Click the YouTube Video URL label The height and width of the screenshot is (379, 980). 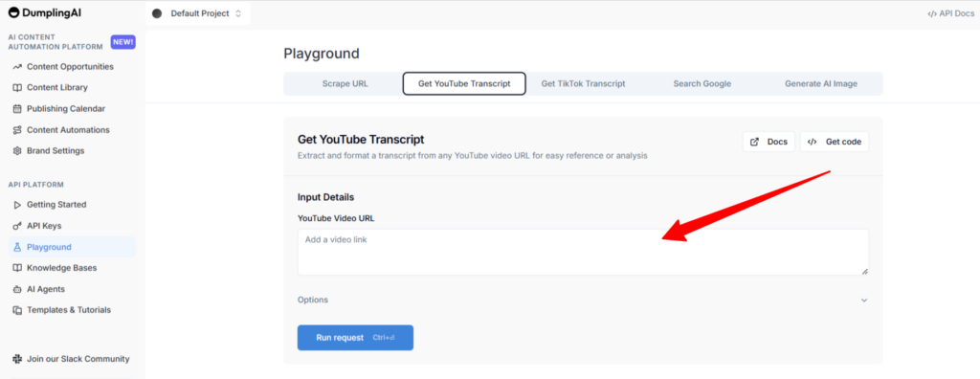(x=336, y=218)
